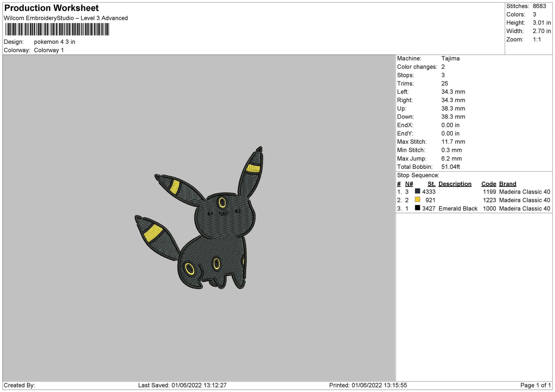This screenshot has width=555, height=392.
Task: Click the embroidered Umbreon design preview
Action: (x=199, y=218)
